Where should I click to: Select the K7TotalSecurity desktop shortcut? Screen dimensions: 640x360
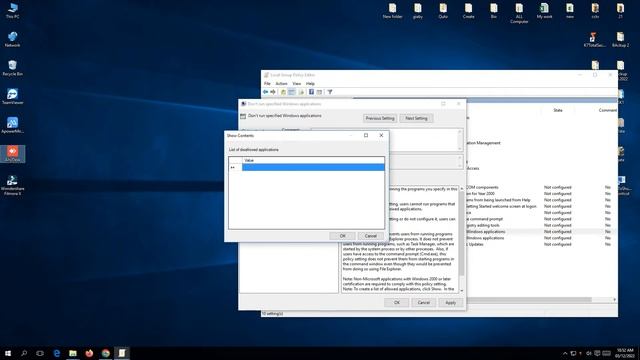(x=594, y=40)
